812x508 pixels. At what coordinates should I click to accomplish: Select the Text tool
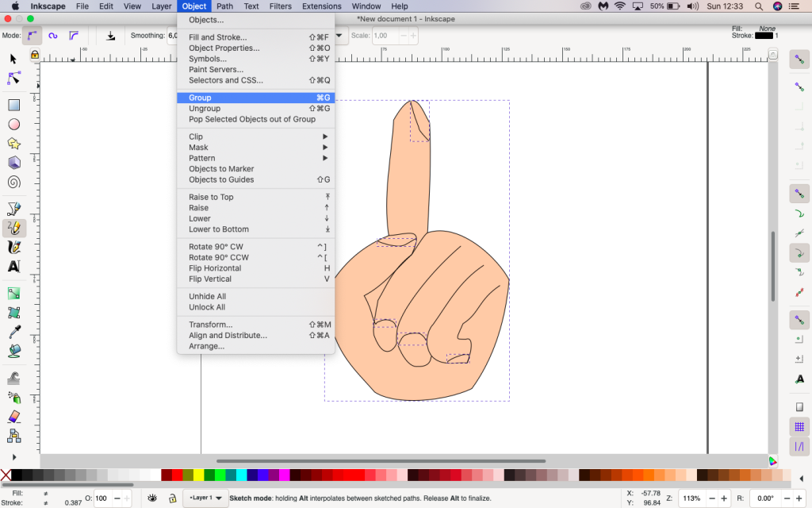tap(14, 267)
